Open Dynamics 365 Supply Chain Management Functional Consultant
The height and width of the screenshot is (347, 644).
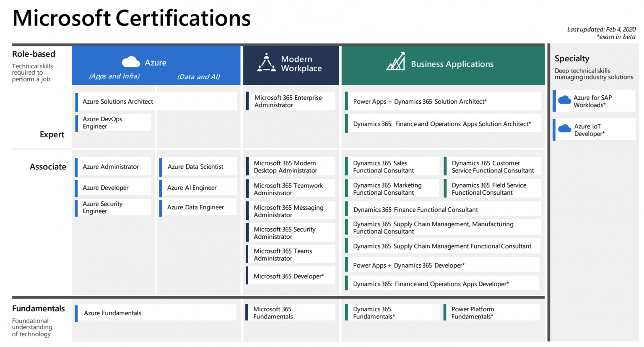click(x=443, y=246)
